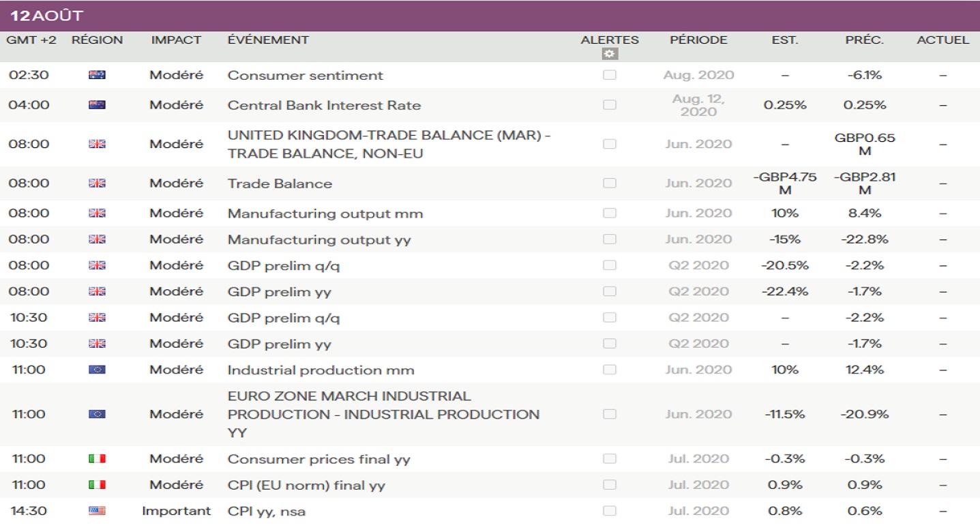This screenshot has height=532, width=980.
Task: Open the Central Bank Interest Rate event
Action: coord(324,105)
